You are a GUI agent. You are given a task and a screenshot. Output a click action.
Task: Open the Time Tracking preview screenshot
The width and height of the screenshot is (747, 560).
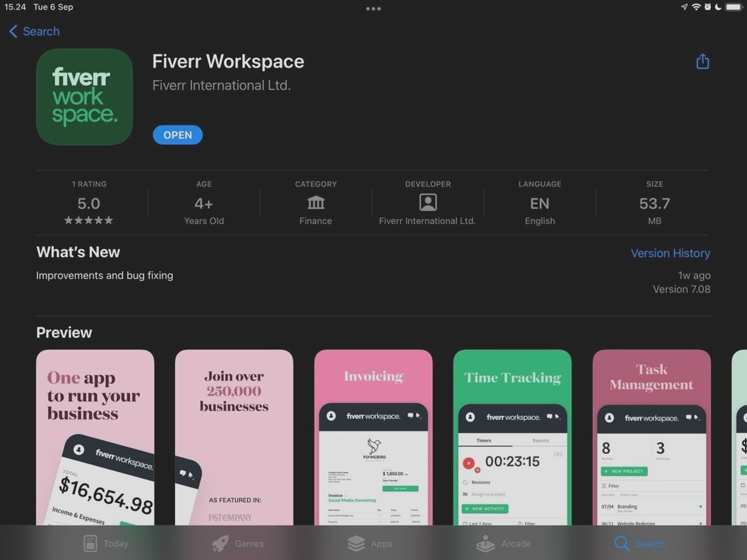tap(512, 437)
